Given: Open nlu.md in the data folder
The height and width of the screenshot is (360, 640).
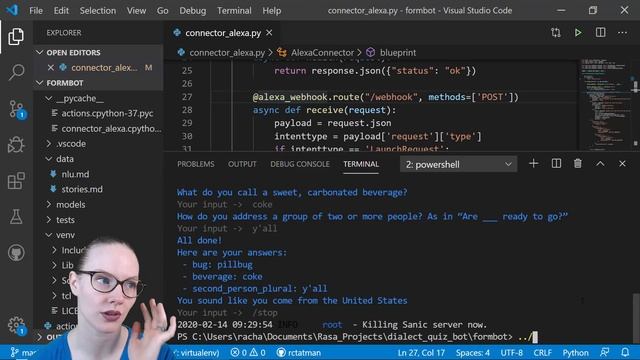Looking at the screenshot, I should 75,174.
